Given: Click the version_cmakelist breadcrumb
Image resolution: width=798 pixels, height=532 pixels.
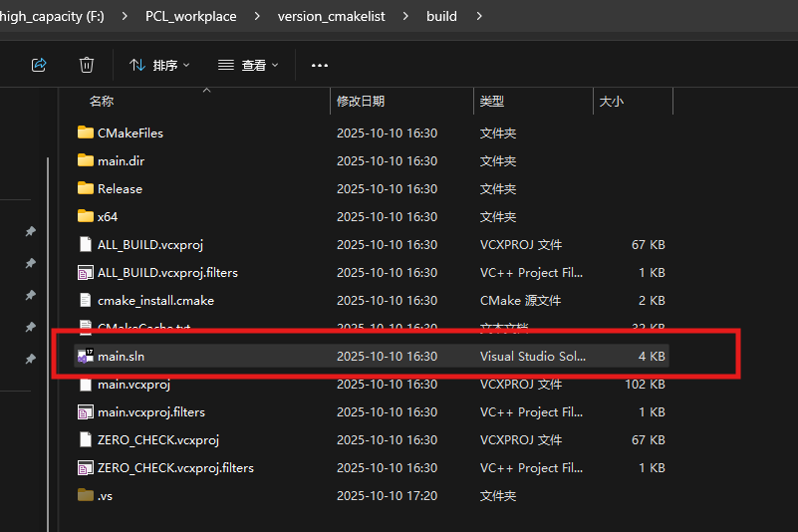Looking at the screenshot, I should pyautogui.click(x=332, y=16).
